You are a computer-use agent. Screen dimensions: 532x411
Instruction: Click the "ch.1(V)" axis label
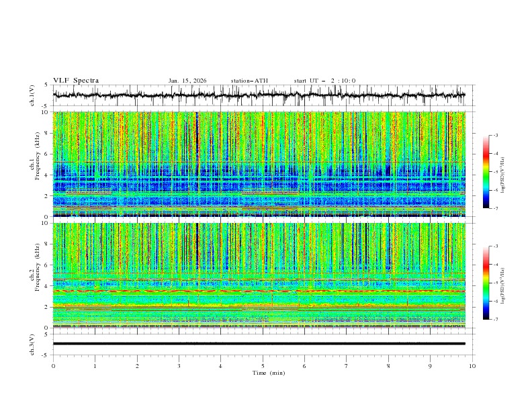32,95
